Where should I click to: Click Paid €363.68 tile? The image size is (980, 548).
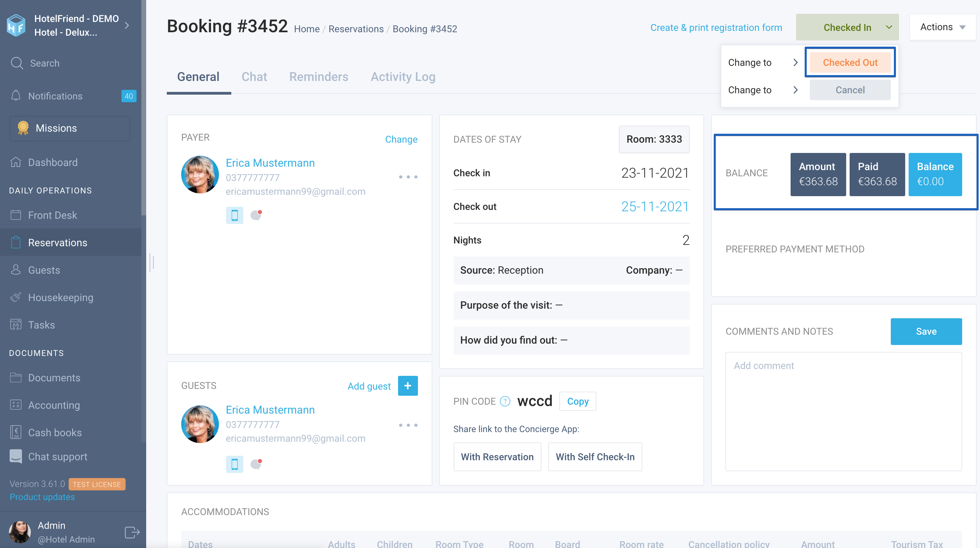(877, 174)
